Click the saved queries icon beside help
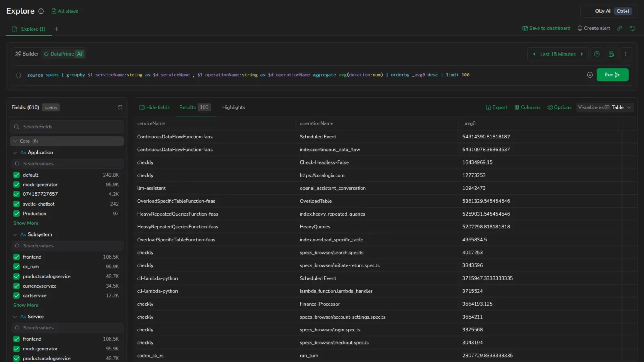The image size is (644, 362). [611, 54]
